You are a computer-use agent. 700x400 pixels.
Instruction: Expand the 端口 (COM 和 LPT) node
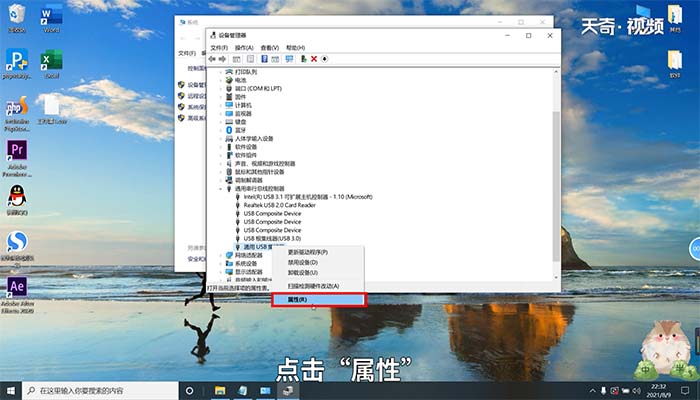point(221,88)
